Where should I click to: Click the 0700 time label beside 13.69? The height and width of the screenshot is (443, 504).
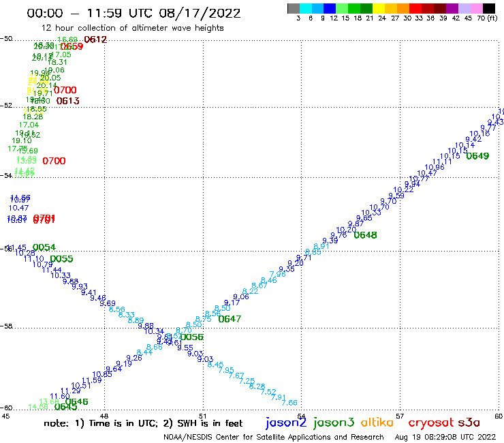coord(54,161)
